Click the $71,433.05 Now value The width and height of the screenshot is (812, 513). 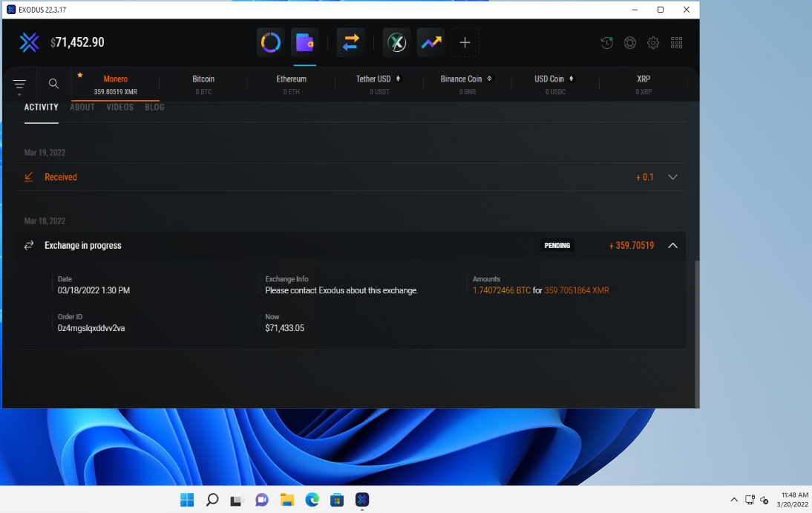tap(284, 328)
